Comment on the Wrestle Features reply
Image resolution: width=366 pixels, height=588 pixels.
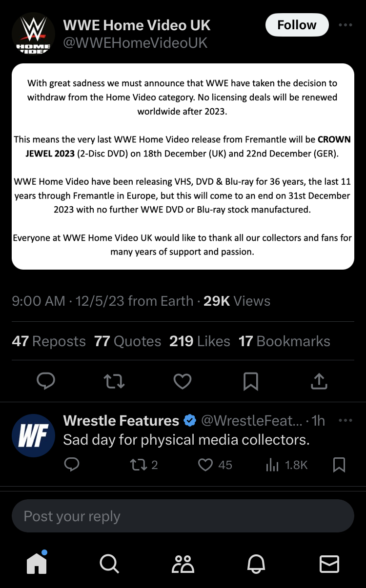(72, 465)
